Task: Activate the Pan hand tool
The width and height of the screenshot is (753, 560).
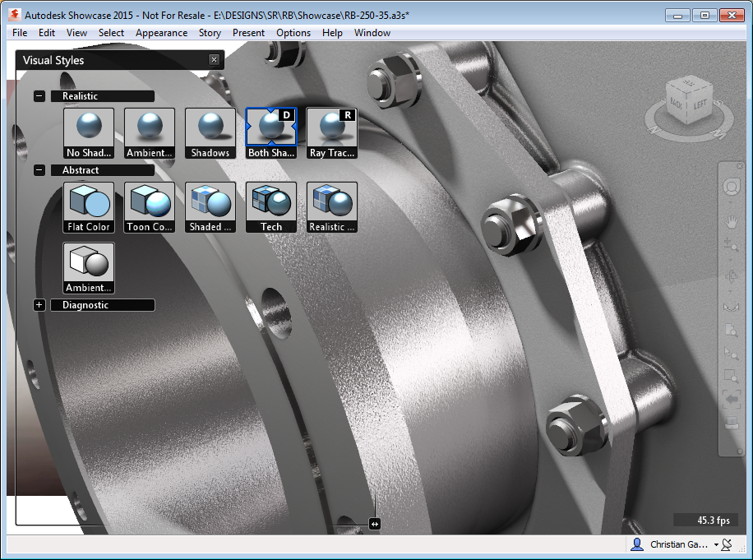Action: click(x=731, y=221)
